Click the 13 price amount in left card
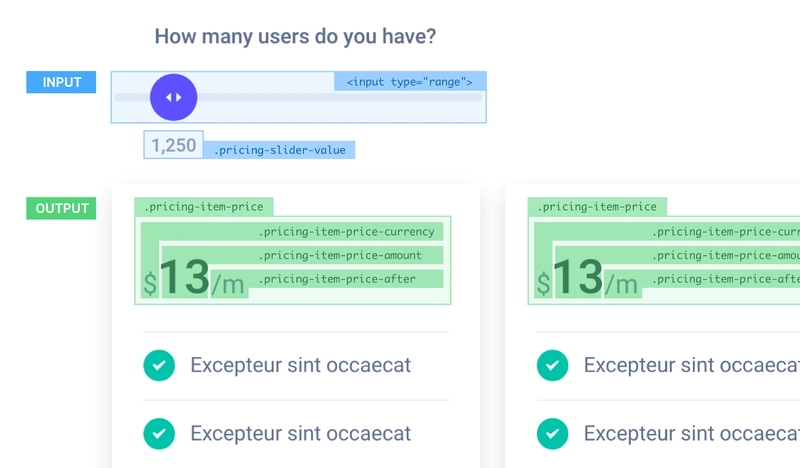Screen dimensions: 800x468 [x=184, y=278]
